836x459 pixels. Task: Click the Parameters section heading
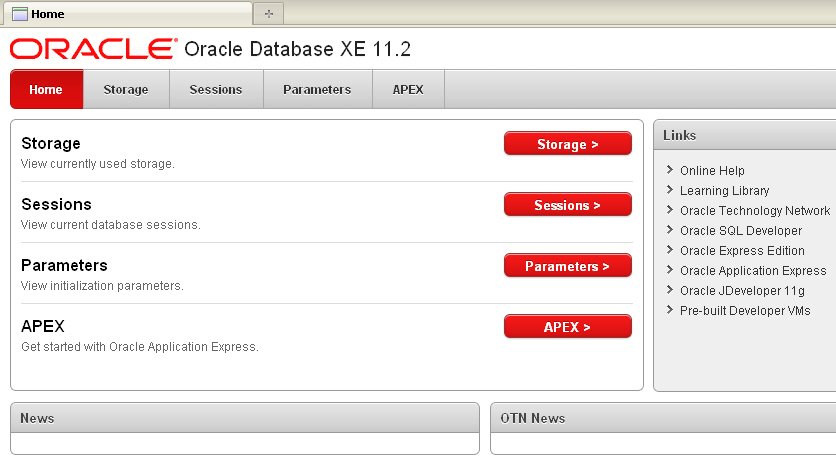coord(65,265)
